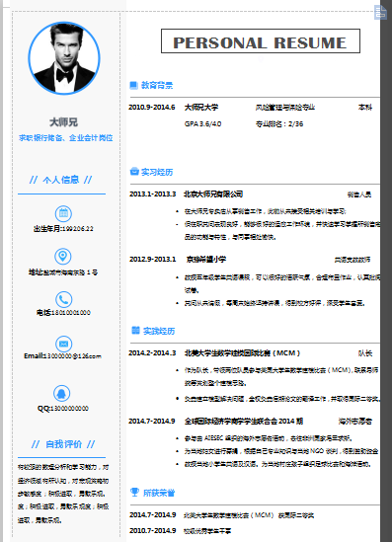Click the 专业排名：2/36 text
Screen dimensions: 392x542
279,123
